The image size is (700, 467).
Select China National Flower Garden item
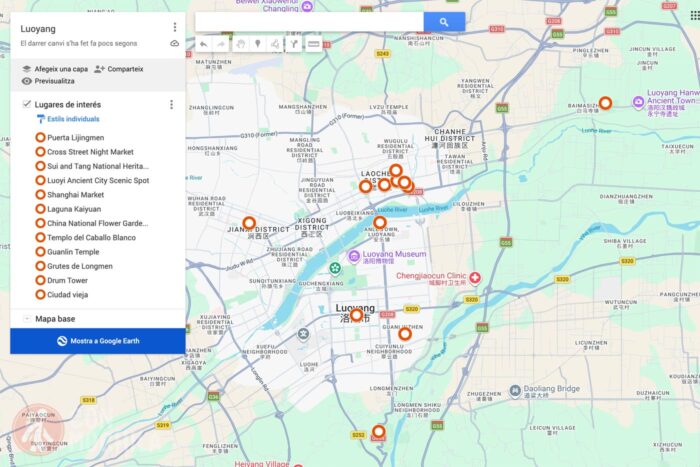[97, 223]
